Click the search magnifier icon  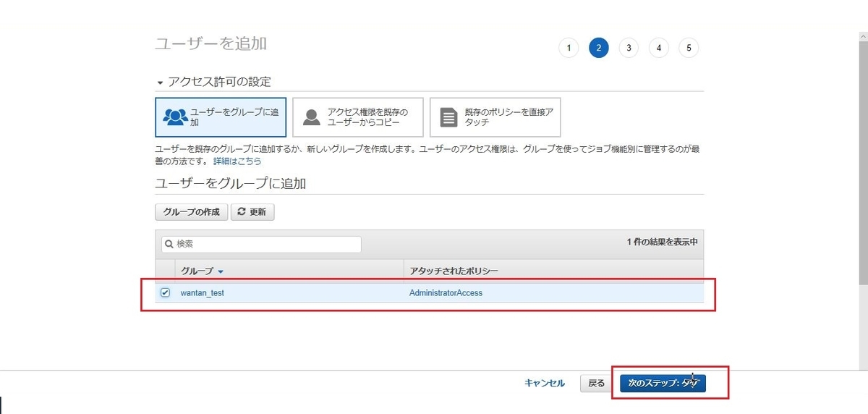coord(169,245)
